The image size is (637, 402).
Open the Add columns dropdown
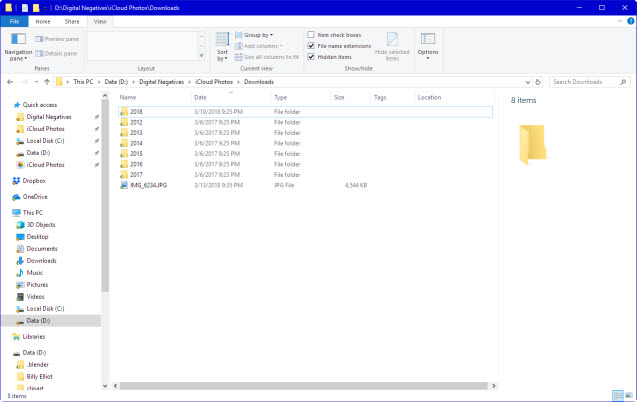point(258,46)
